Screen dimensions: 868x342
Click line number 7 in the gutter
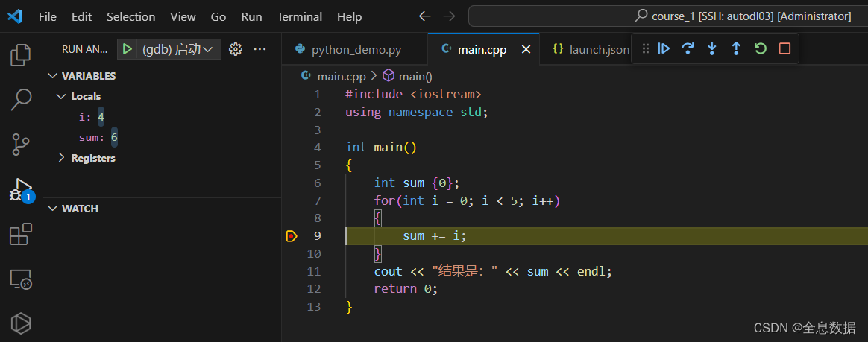(317, 201)
